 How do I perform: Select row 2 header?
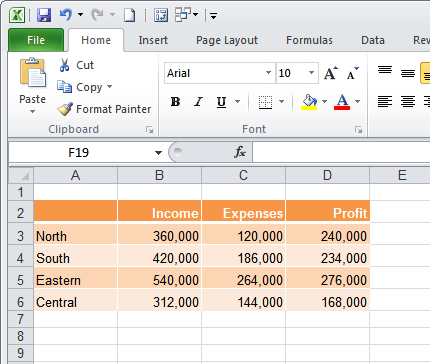21,213
